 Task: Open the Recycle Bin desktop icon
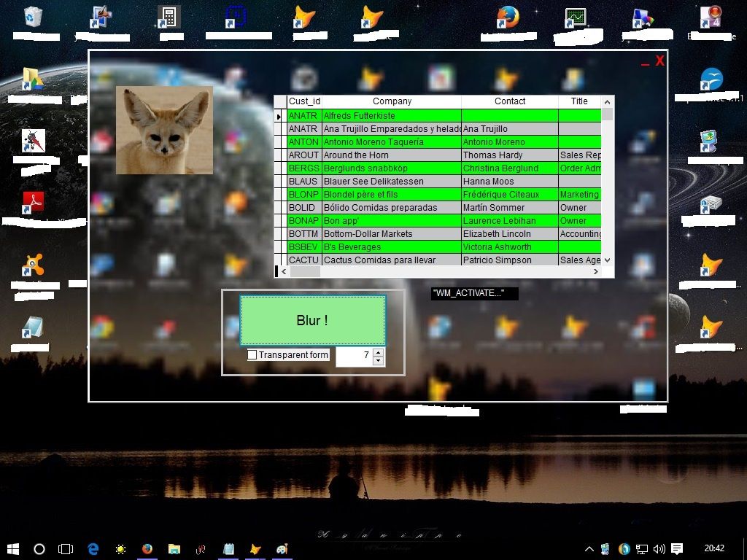(34, 17)
